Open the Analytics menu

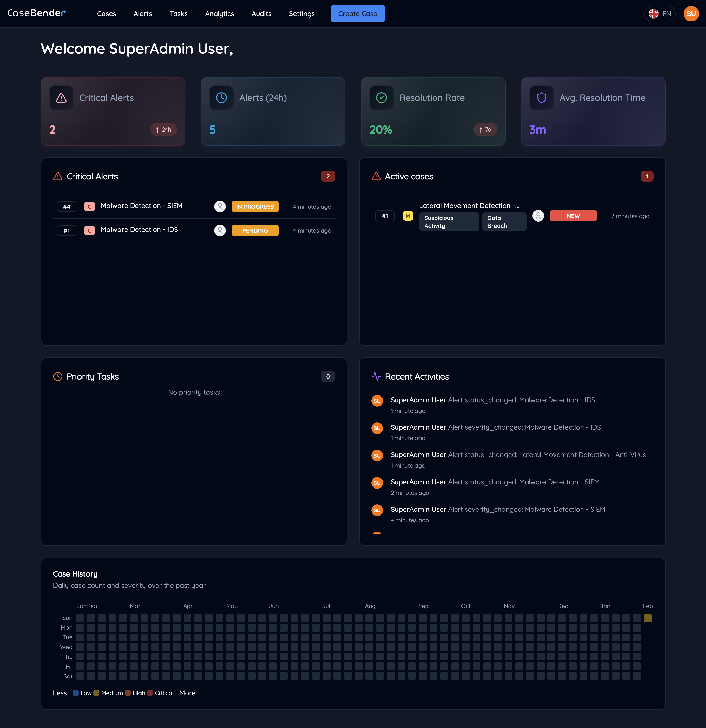(219, 14)
